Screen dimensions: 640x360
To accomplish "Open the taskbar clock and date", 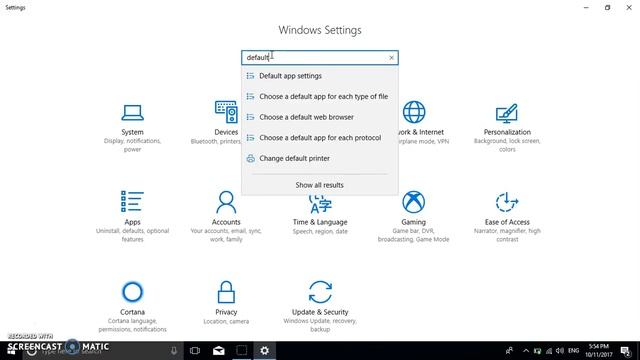I will click(x=598, y=351).
